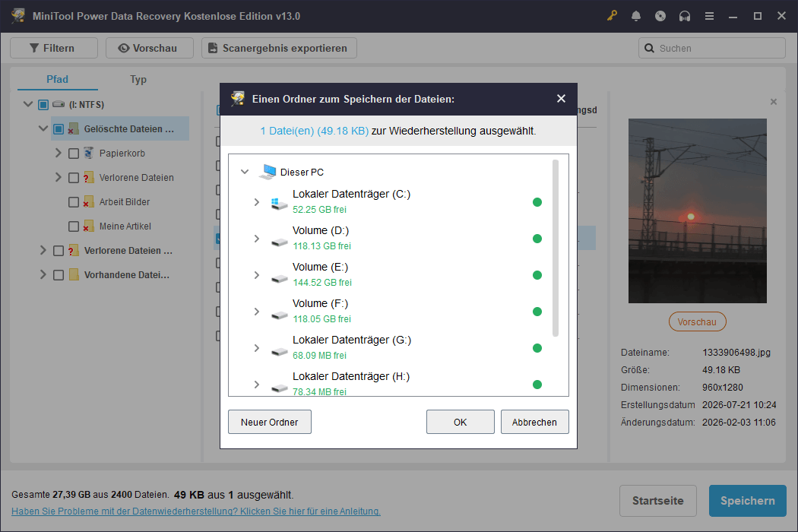Focus the Suchen search field
The width and height of the screenshot is (798, 532).
(712, 48)
